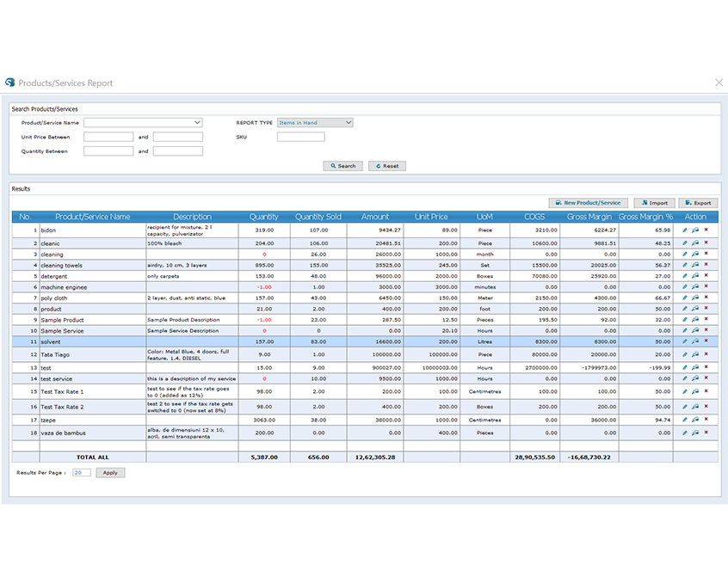Click the Reset button
This screenshot has width=728, height=577.
click(387, 166)
